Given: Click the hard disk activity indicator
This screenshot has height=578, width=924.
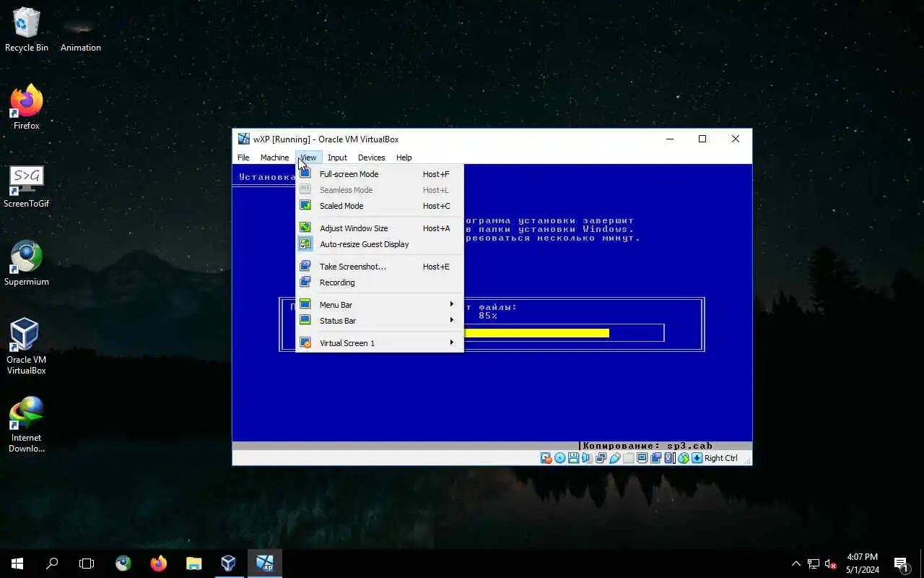Looking at the screenshot, I should 546,458.
